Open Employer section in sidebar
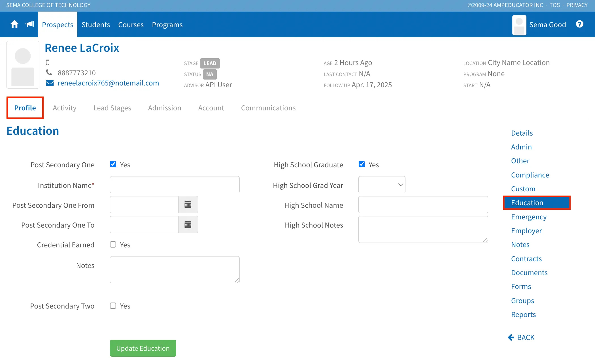 pos(526,231)
